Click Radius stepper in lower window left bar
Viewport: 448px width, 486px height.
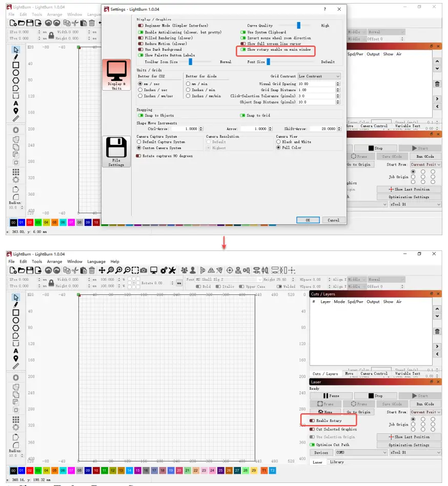[x=22, y=456]
